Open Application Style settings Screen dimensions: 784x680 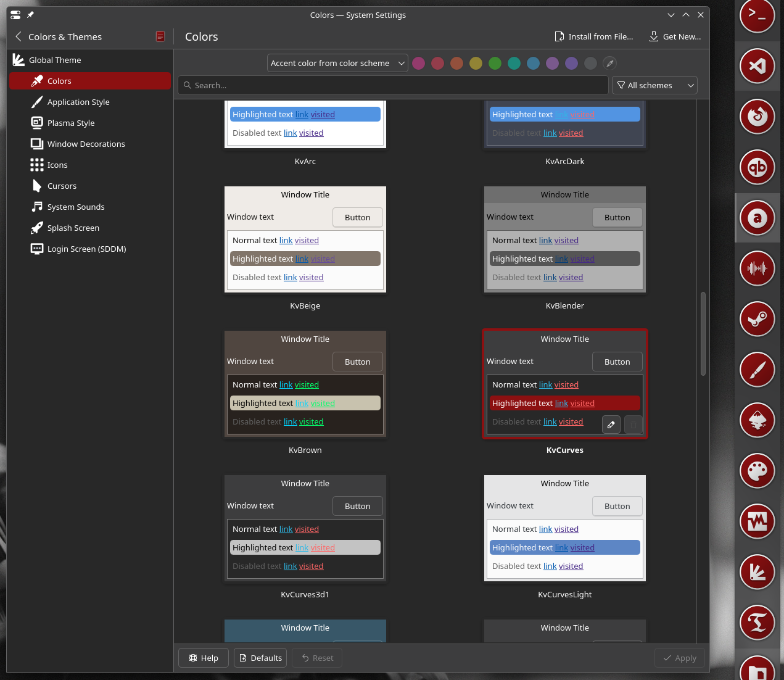coord(78,102)
